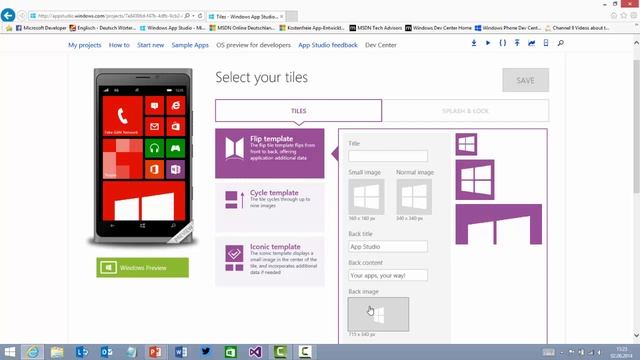Click the download arrow icon in toolbar
Image resolution: width=640 pixels, height=360 pixels.
tap(474, 43)
